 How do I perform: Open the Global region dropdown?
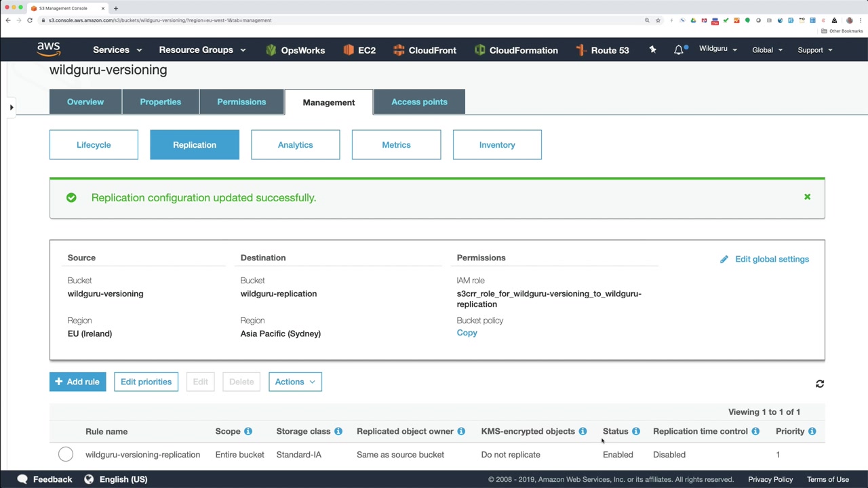[x=768, y=49]
